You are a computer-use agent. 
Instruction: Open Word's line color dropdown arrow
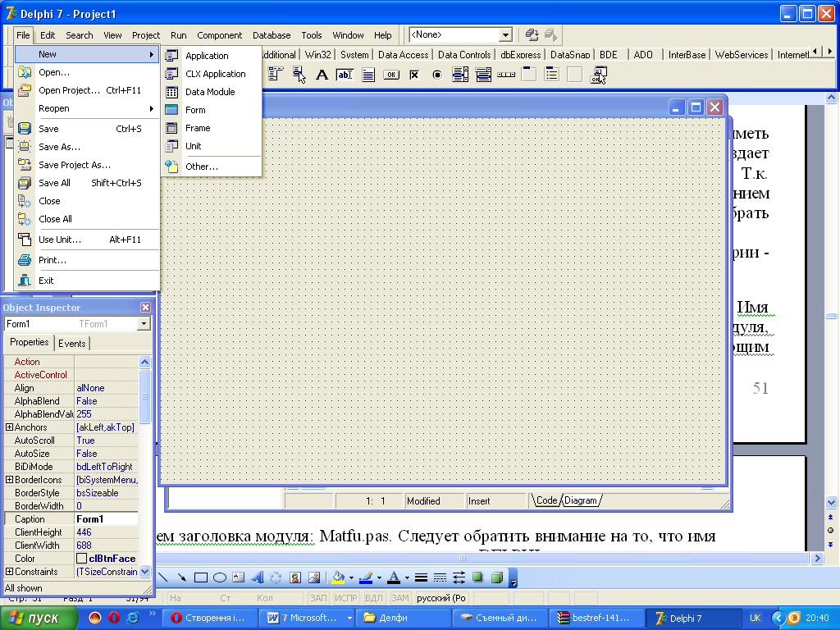[379, 577]
